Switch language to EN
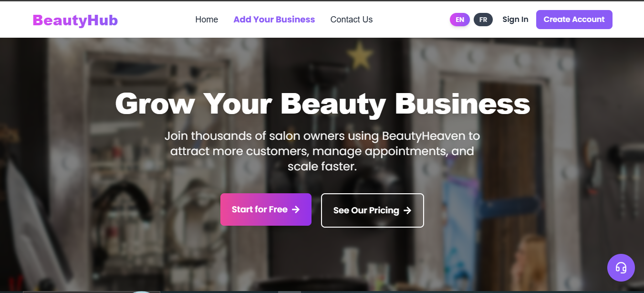 (460, 20)
